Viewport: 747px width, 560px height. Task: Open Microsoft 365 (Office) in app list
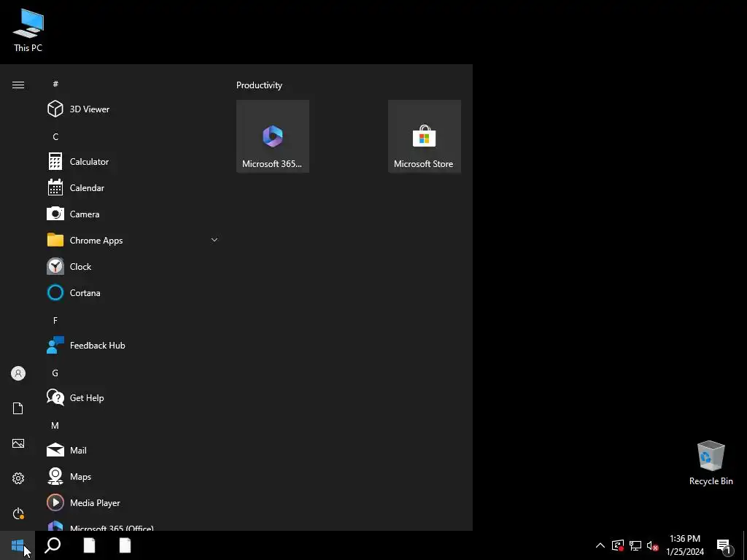click(x=133, y=526)
